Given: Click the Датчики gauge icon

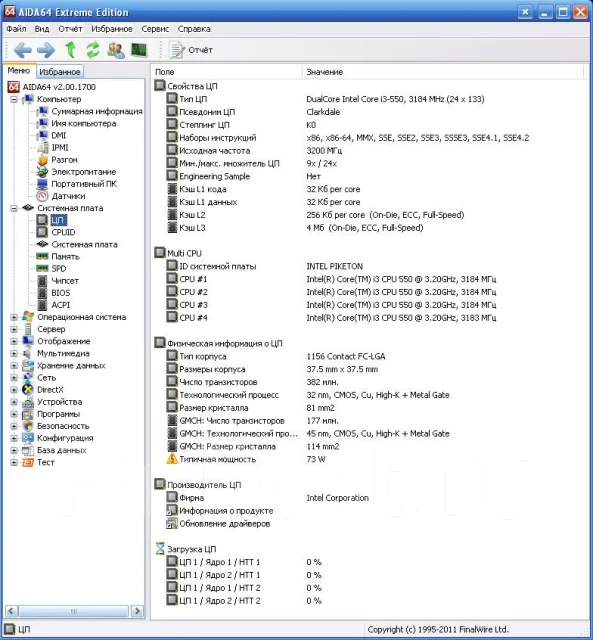Looking at the screenshot, I should point(42,196).
